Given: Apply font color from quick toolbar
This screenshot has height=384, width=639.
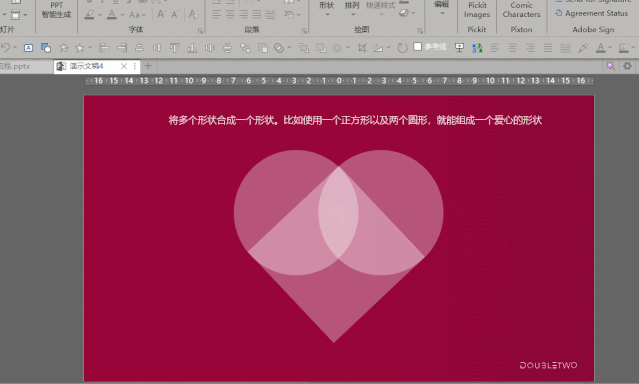Looking at the screenshot, I should pos(601,48).
